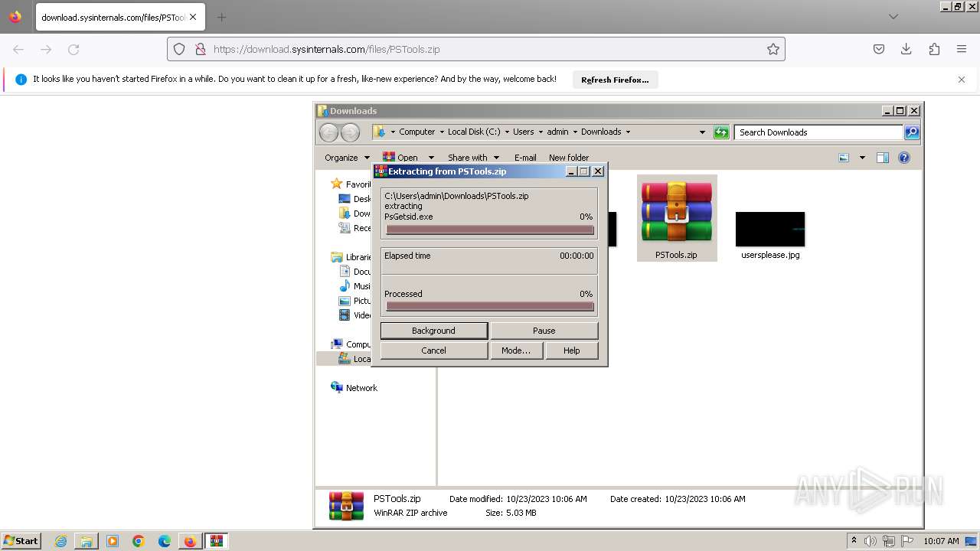This screenshot has width=980, height=551.
Task: Open the Windows Start menu
Action: [x=21, y=541]
